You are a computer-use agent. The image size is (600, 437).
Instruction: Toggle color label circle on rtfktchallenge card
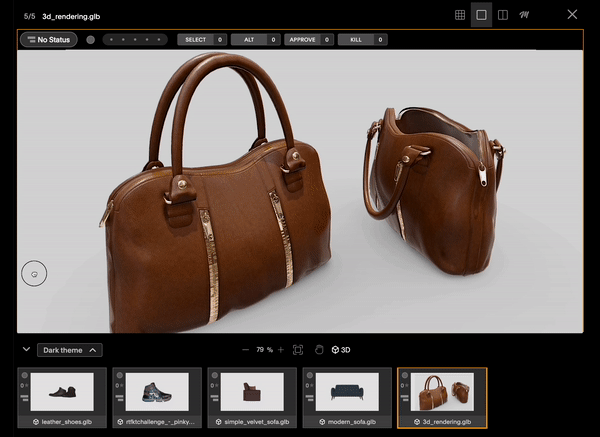[x=119, y=375]
